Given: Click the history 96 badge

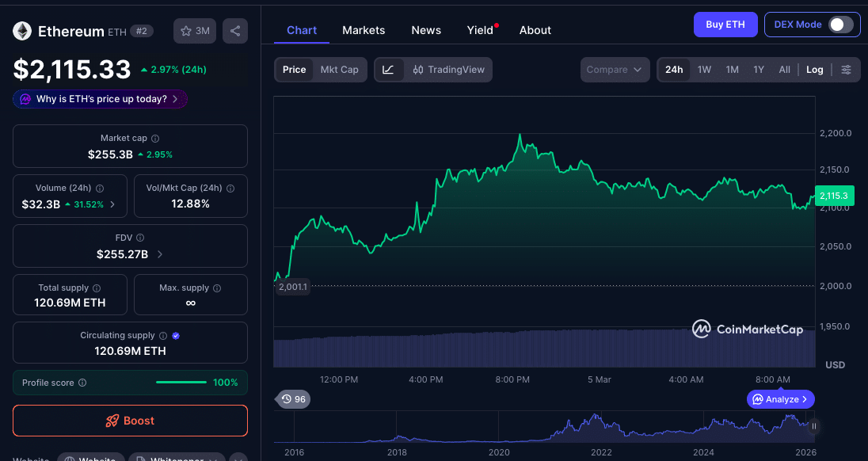Looking at the screenshot, I should (293, 399).
